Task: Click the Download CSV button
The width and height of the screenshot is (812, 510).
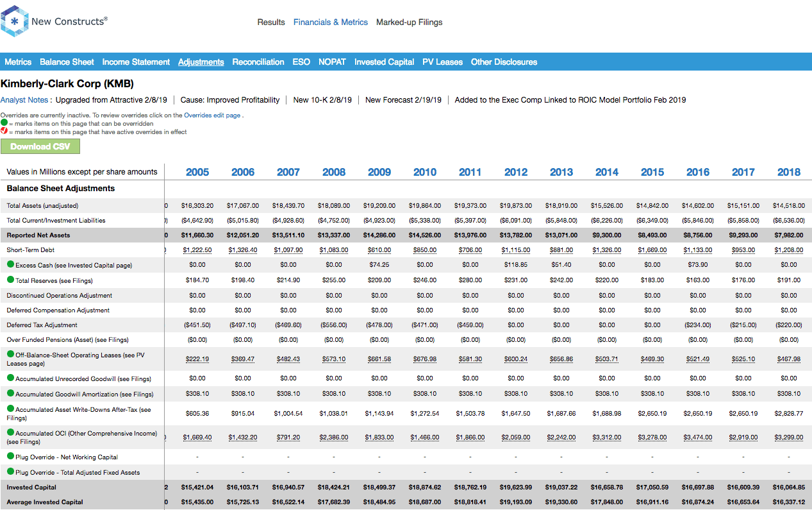Action: [40, 146]
